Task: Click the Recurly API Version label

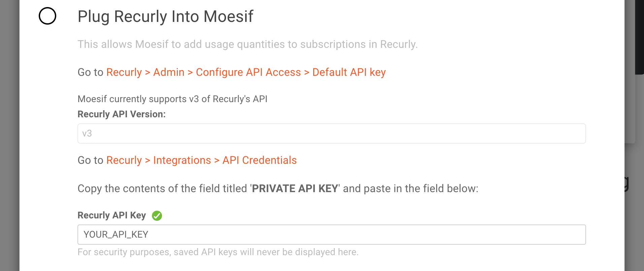Action: 122,114
